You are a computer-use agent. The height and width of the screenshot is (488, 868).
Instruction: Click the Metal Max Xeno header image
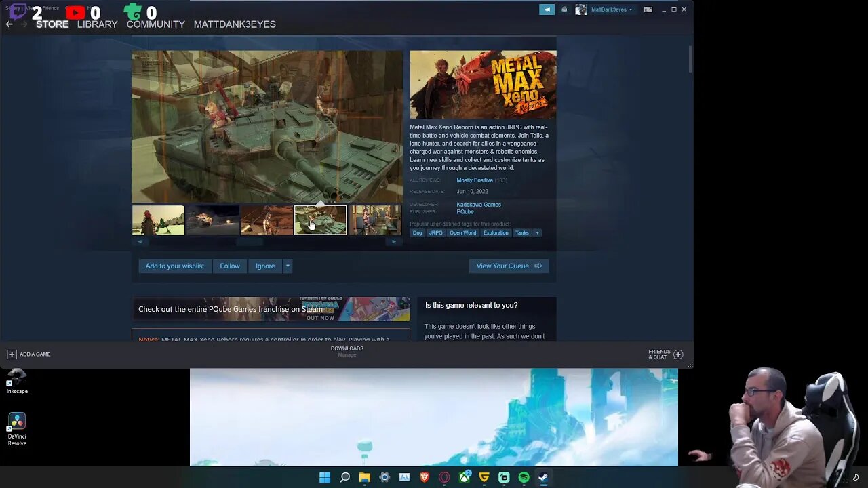coord(483,84)
